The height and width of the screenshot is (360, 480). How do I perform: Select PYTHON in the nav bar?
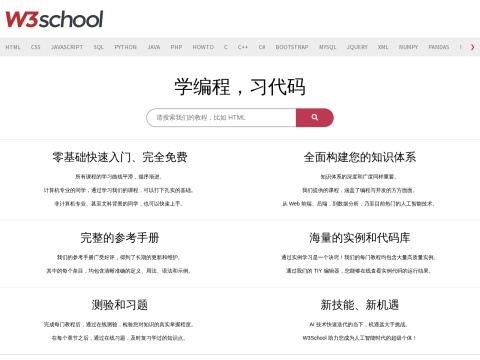[126, 47]
